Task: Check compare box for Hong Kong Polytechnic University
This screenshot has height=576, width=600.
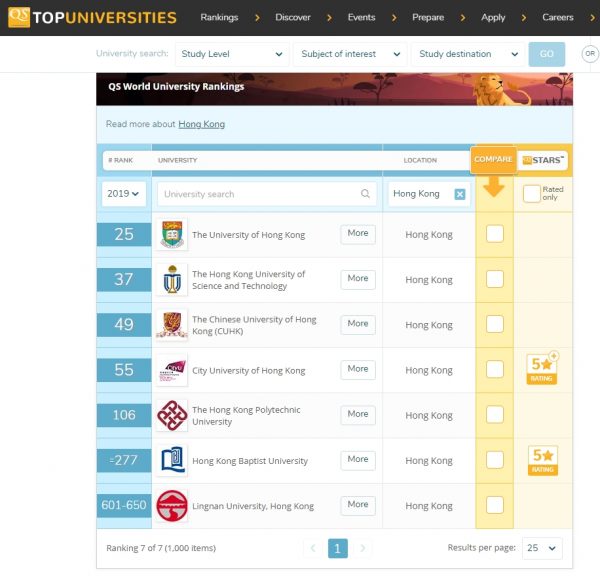Action: coord(494,414)
